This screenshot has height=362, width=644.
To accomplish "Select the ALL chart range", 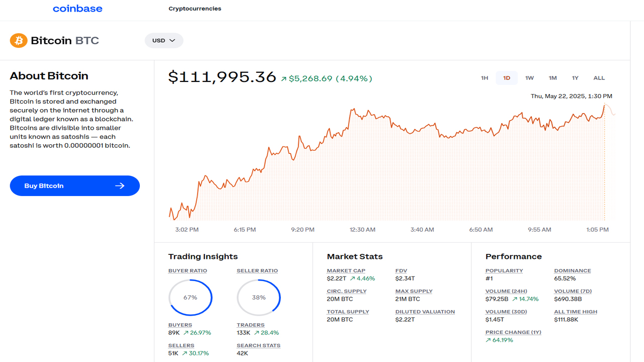I will point(599,78).
